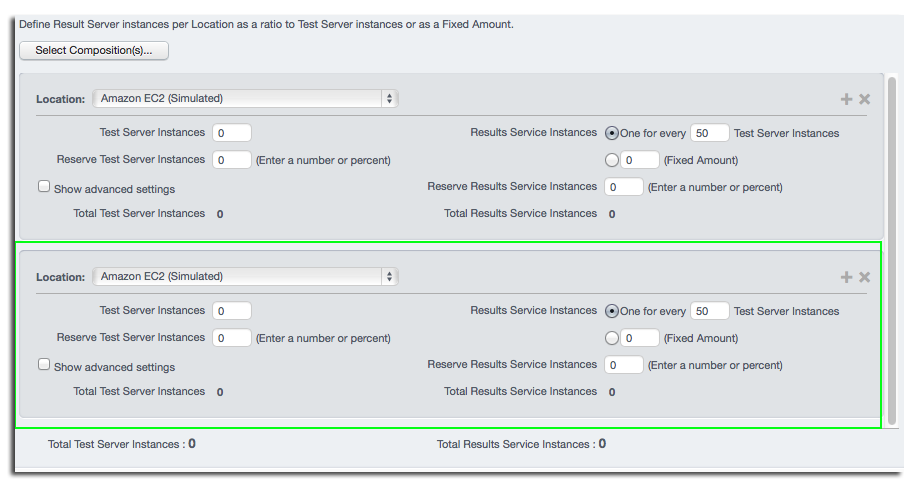Screen dimensions: 919x487
Task: Focus the first Test Server Instances field
Action: tap(232, 133)
